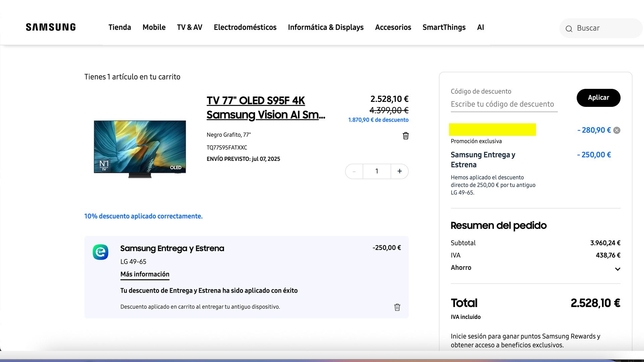Open Más información about Entrega y Estrena
644x362 pixels.
(x=145, y=274)
